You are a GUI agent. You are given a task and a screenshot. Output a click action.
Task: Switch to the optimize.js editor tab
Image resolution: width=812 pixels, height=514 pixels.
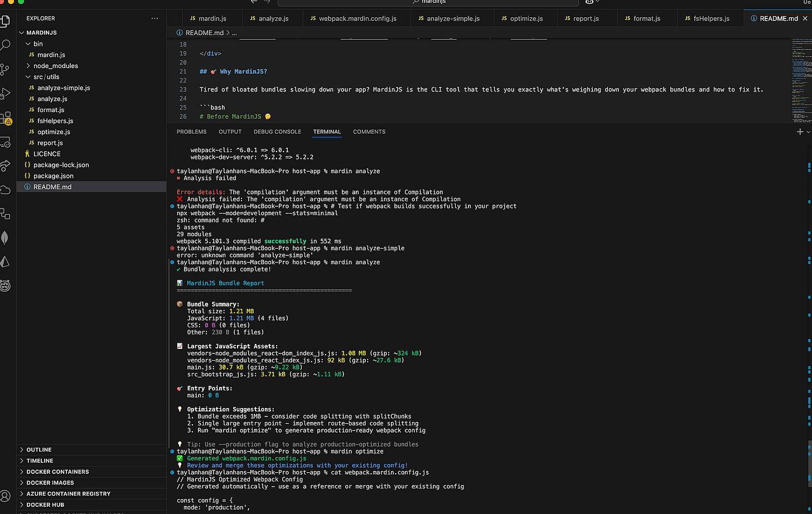526,18
